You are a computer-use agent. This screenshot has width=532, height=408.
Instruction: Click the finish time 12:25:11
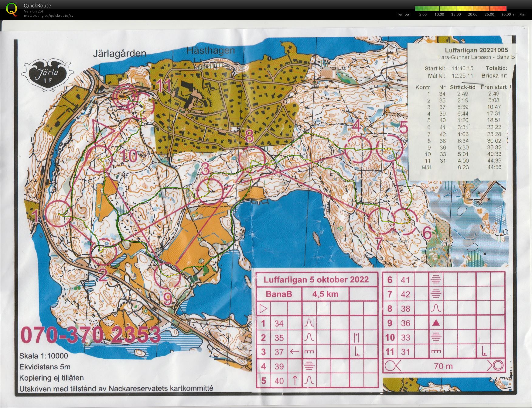click(x=462, y=76)
